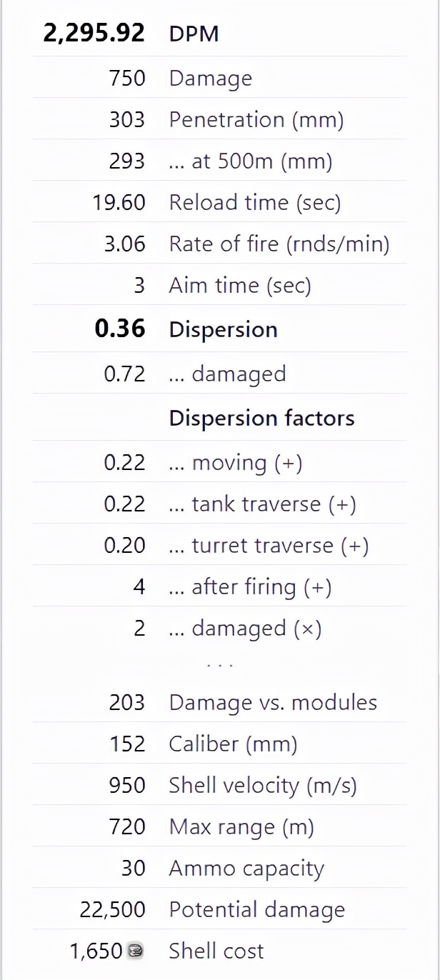Click the credits coin icon beside 1,650
440x980 pixels.
point(135,951)
